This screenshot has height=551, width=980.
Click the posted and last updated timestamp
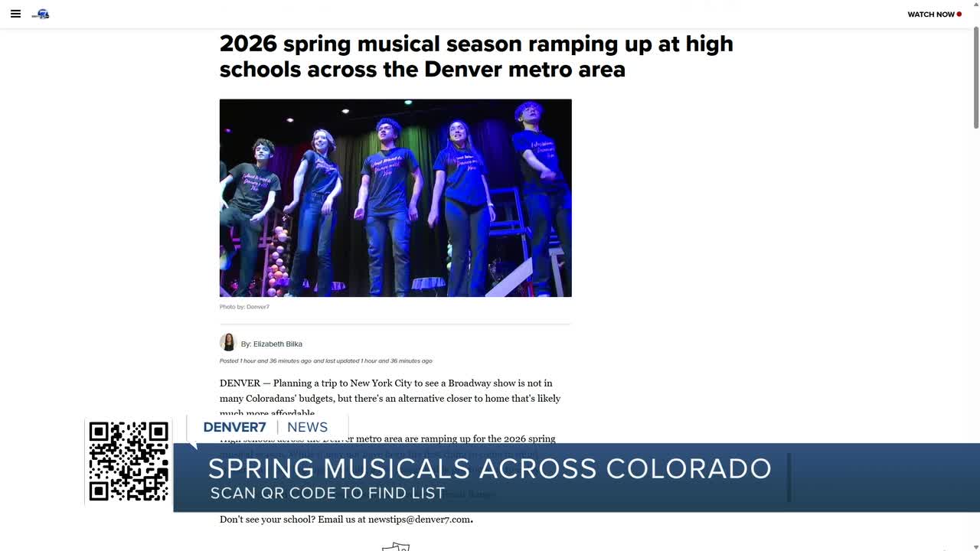(x=326, y=361)
